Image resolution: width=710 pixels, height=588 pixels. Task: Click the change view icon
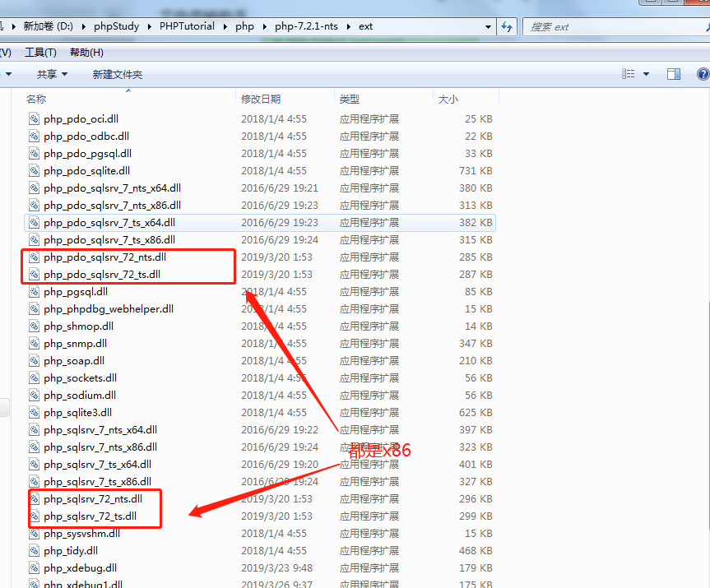(628, 74)
